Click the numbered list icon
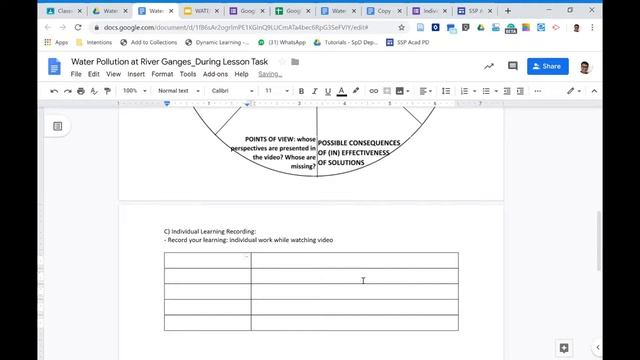This screenshot has height=360, width=640. [464, 91]
